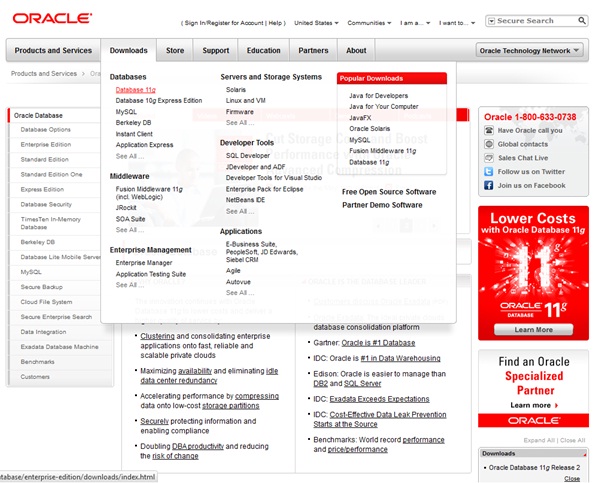This screenshot has width=602, height=483.
Task: Open the Support menu
Action: [216, 50]
